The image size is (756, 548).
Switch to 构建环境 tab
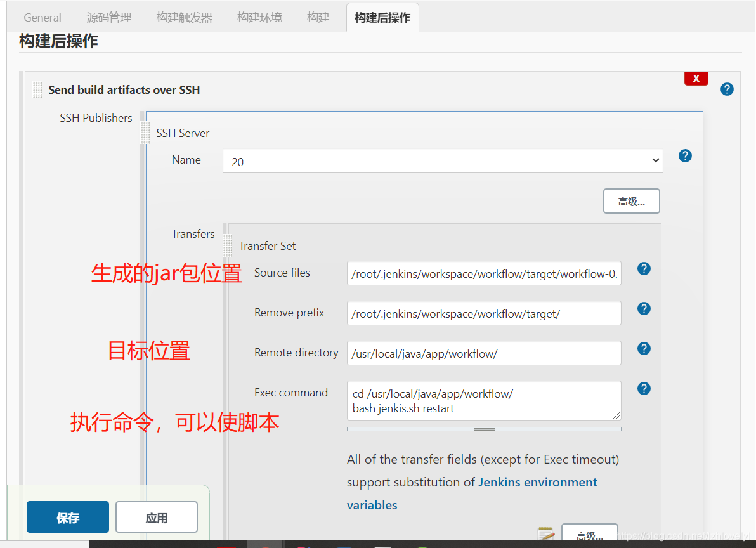click(259, 18)
